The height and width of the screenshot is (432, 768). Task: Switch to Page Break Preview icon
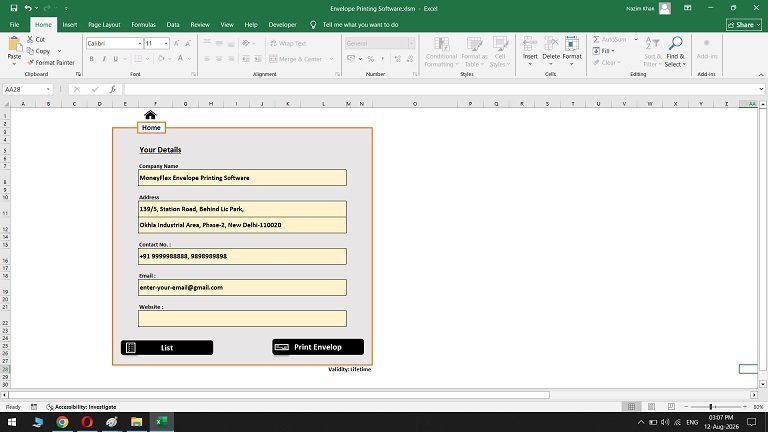click(671, 407)
